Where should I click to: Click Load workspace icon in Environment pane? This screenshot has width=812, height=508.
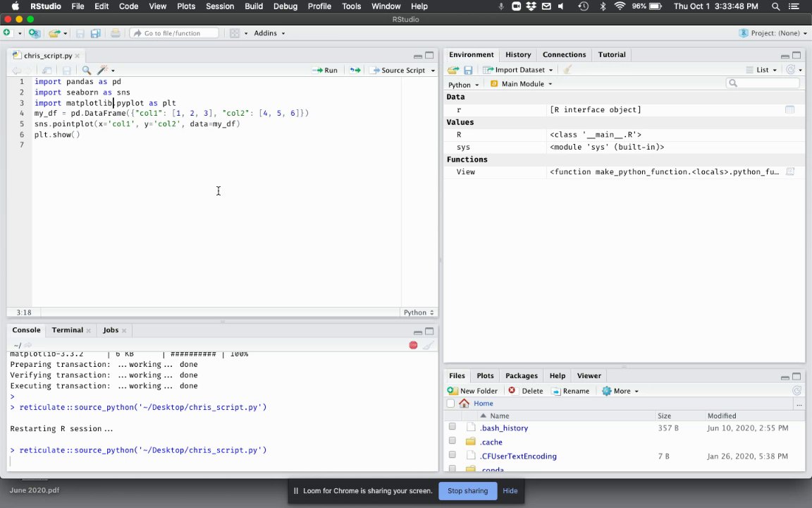[x=453, y=70]
